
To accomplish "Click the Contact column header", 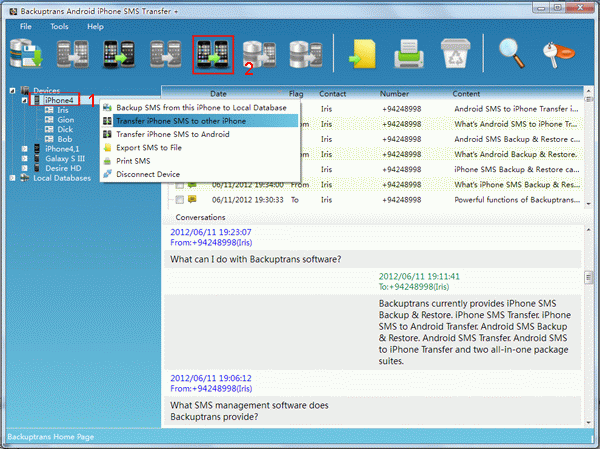I will click(333, 94).
